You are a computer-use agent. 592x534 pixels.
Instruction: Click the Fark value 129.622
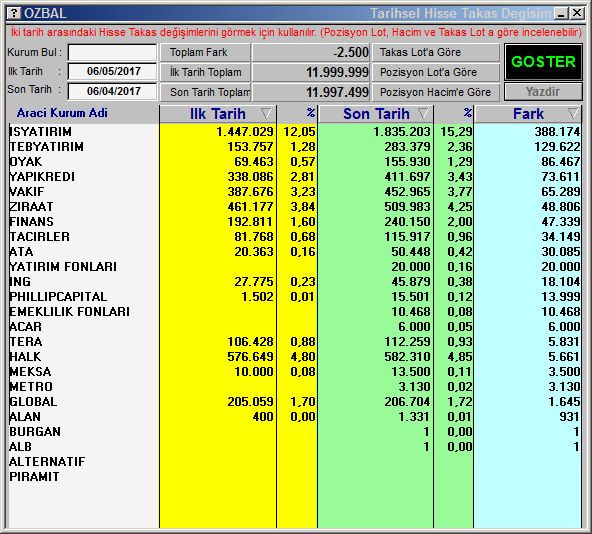557,147
